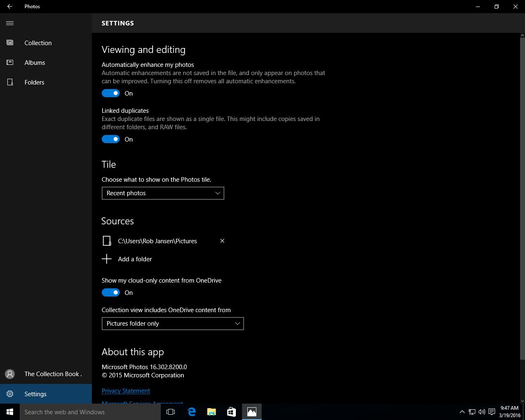This screenshot has width=525, height=420.
Task: Click the Settings gear icon
Action: pyautogui.click(x=10, y=394)
